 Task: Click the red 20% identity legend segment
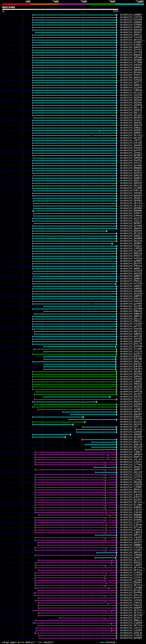click(16, 4)
